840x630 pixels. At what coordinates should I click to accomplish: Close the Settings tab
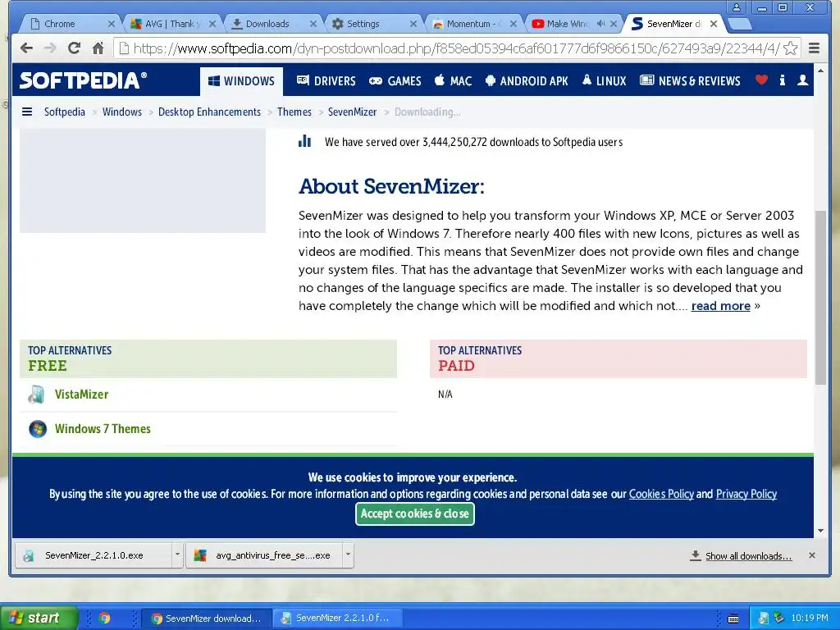tap(413, 24)
